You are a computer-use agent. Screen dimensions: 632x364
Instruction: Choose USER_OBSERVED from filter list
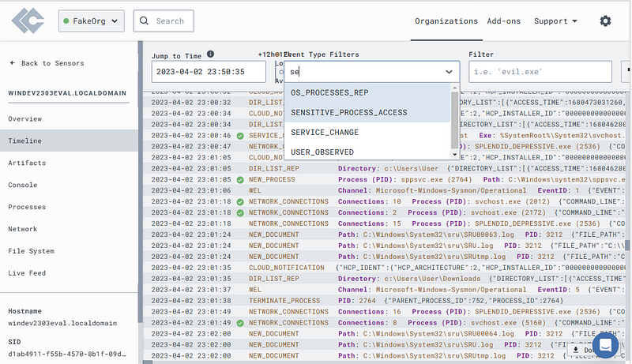(367, 152)
